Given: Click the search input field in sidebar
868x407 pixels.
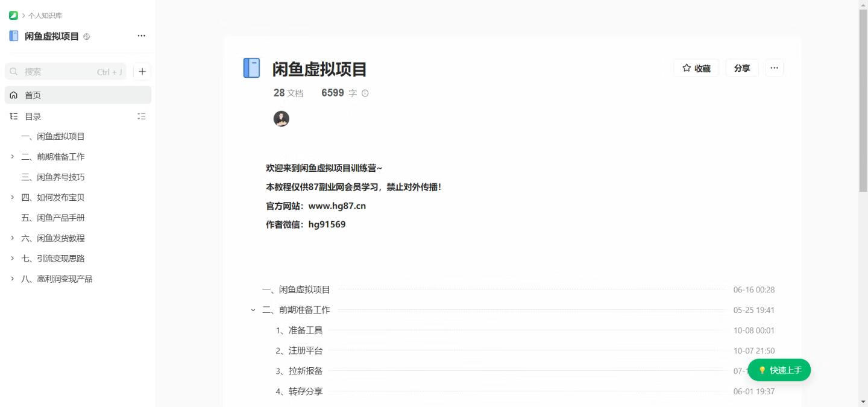Looking at the screenshot, I should point(66,72).
